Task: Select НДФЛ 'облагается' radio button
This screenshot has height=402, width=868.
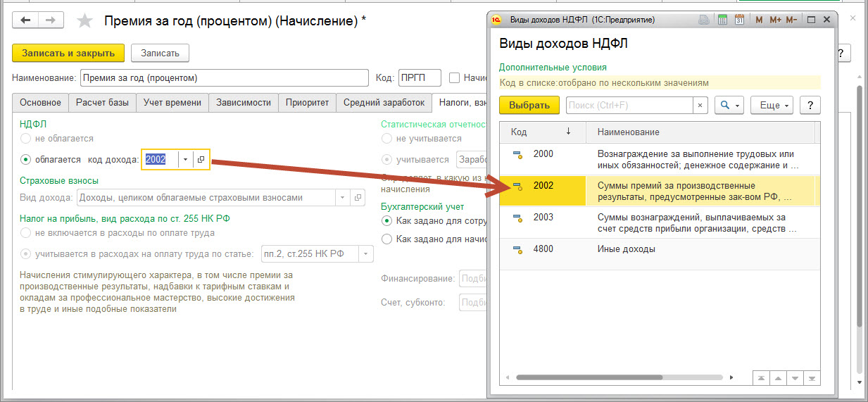Action: [26, 160]
